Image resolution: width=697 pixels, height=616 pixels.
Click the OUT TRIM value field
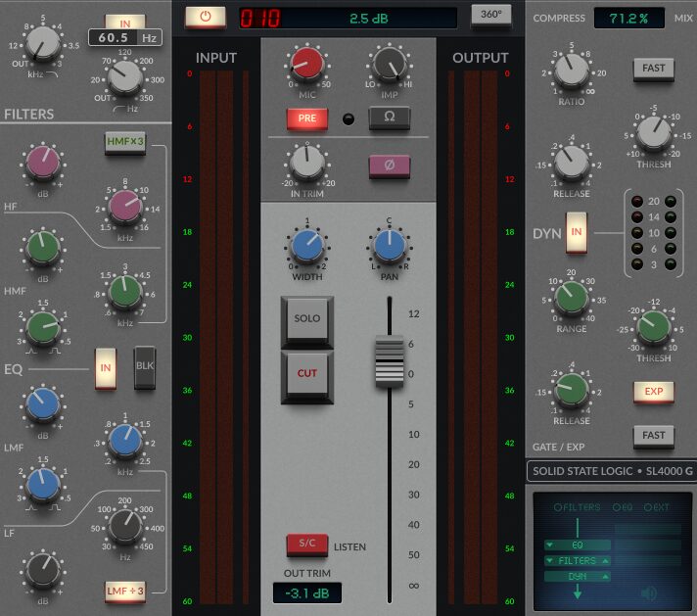(x=306, y=592)
